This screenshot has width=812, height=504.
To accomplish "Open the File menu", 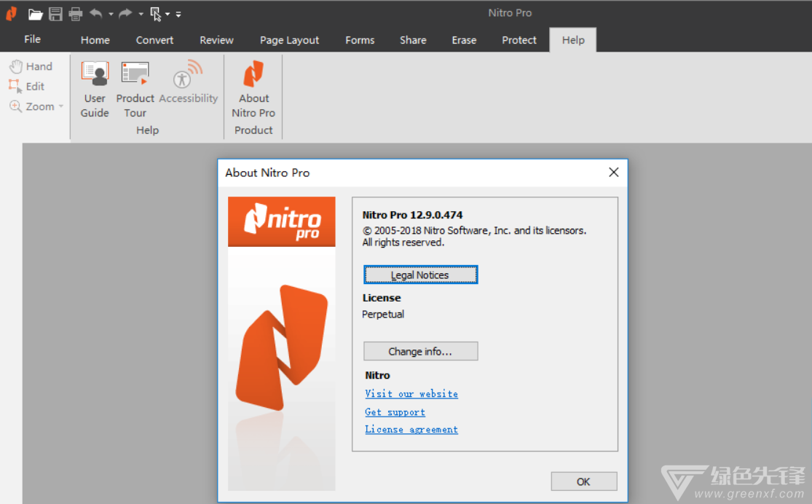I will click(x=32, y=39).
